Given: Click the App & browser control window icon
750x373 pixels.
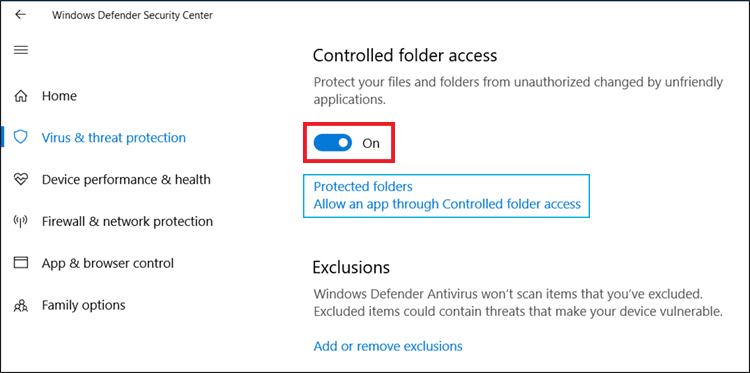Looking at the screenshot, I should (x=21, y=263).
